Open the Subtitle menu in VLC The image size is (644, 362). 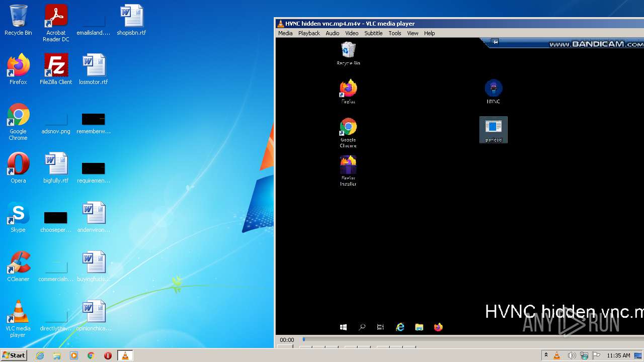click(x=373, y=33)
